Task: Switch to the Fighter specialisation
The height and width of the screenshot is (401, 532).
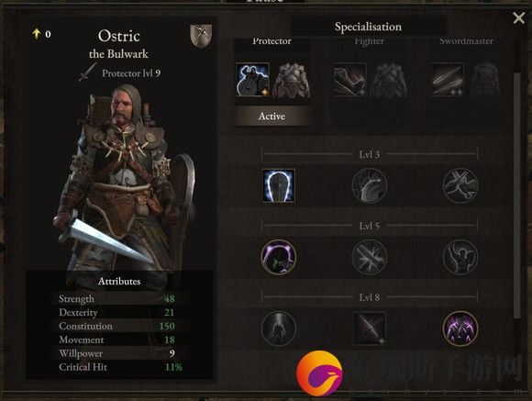Action: coord(369,41)
